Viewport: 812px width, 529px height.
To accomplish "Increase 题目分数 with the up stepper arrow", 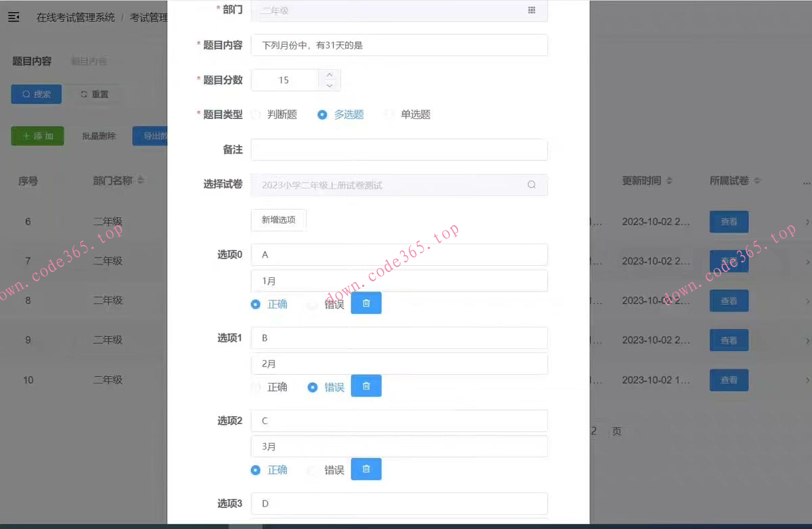I will click(x=330, y=74).
